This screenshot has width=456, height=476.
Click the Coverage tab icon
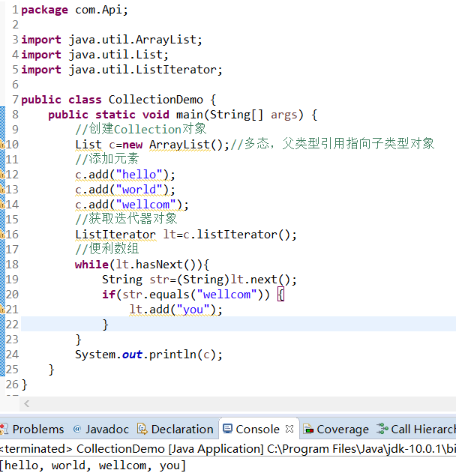[x=308, y=430]
